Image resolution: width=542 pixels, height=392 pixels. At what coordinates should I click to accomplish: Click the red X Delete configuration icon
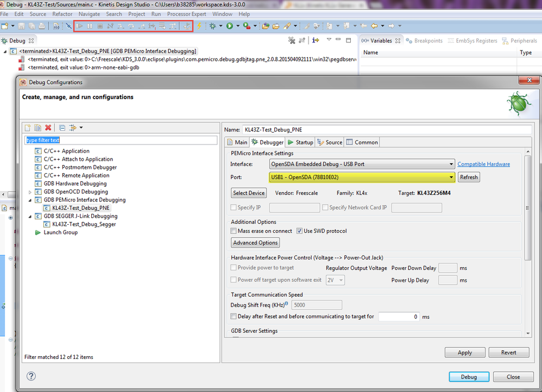[x=48, y=128]
